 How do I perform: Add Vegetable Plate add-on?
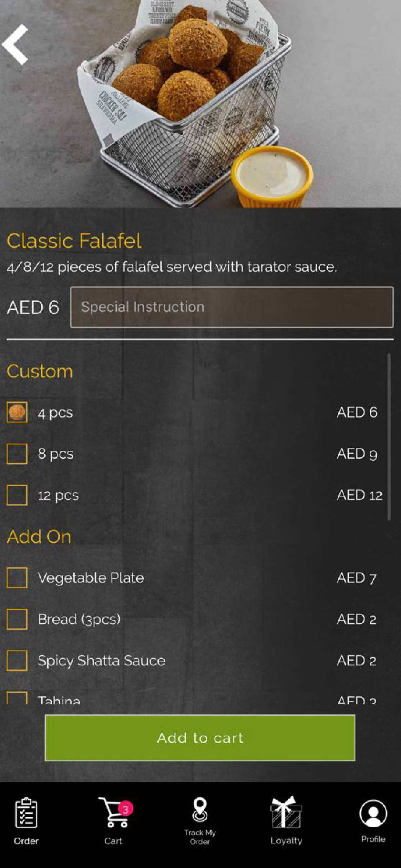point(17,578)
